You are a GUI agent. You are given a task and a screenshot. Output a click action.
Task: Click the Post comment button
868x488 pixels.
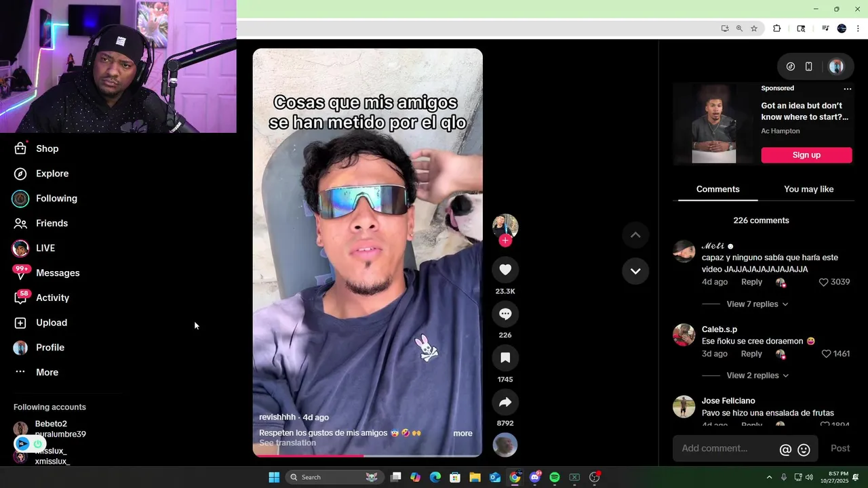click(x=840, y=448)
